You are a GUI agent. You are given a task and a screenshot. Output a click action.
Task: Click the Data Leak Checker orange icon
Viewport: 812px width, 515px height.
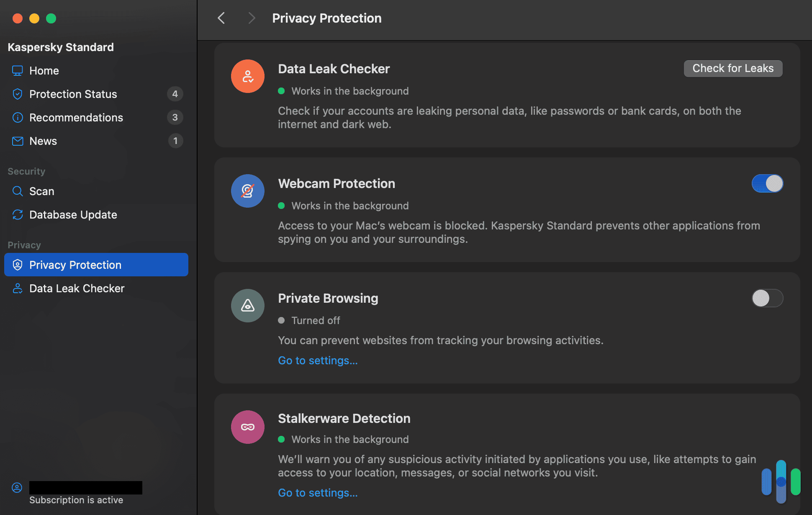pyautogui.click(x=247, y=76)
